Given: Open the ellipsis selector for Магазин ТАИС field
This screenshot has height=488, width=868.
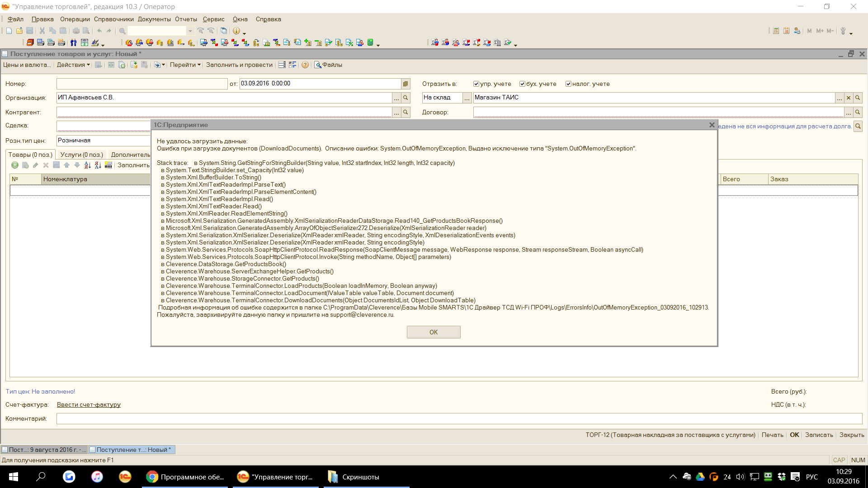Looking at the screenshot, I should (840, 98).
